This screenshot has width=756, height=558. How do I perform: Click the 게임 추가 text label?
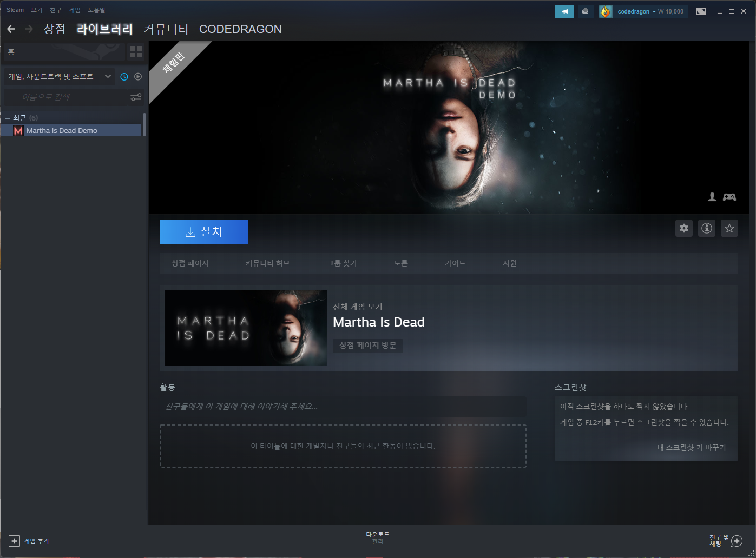coord(36,541)
